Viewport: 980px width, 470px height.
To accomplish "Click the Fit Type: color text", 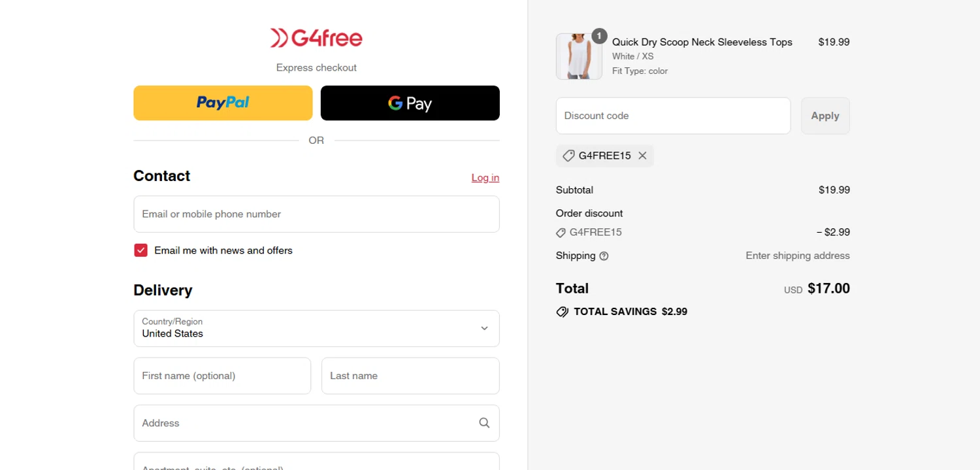I will [640, 71].
